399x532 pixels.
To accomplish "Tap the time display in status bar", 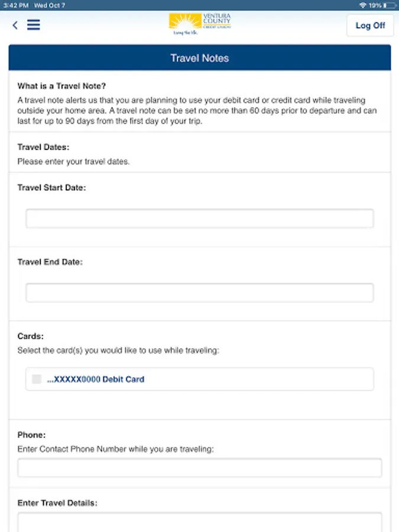I will coord(14,5).
